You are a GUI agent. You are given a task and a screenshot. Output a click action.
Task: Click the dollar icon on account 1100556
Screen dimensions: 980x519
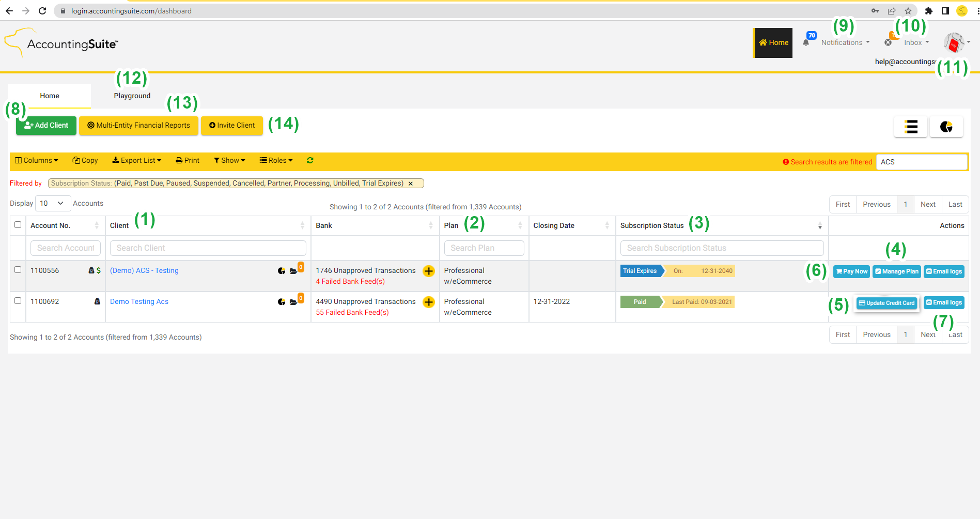click(x=99, y=270)
